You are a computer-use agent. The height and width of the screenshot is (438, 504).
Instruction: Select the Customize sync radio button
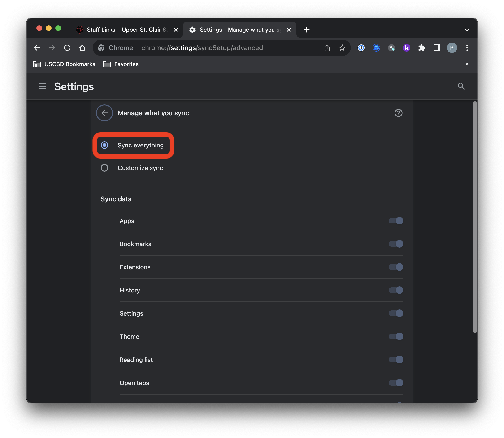click(x=104, y=168)
